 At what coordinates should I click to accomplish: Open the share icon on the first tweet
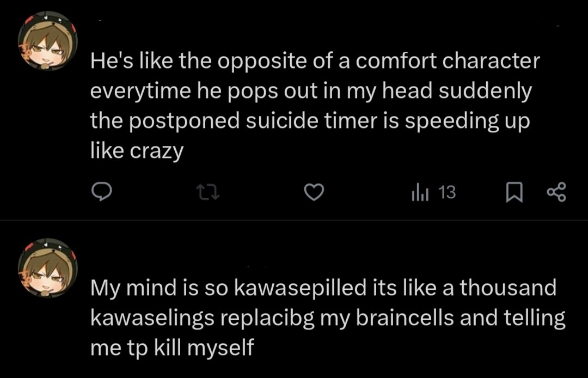coord(556,192)
